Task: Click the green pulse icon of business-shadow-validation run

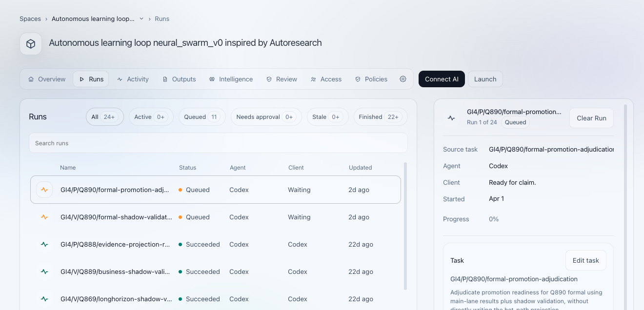Action: click(44, 271)
